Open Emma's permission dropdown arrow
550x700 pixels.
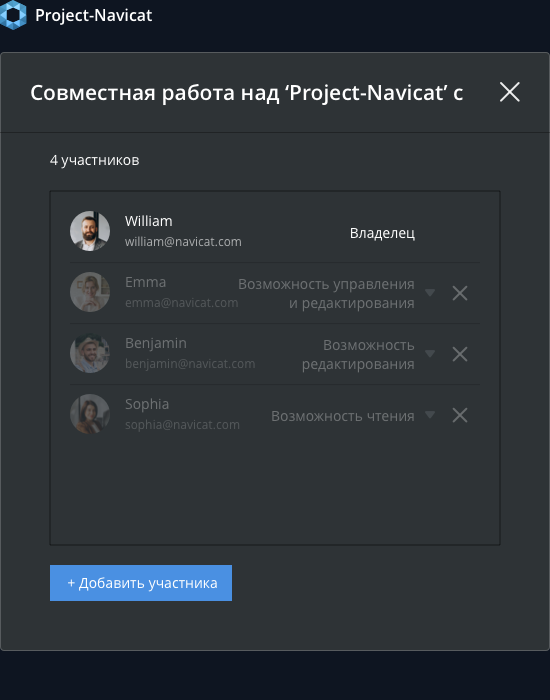430,293
